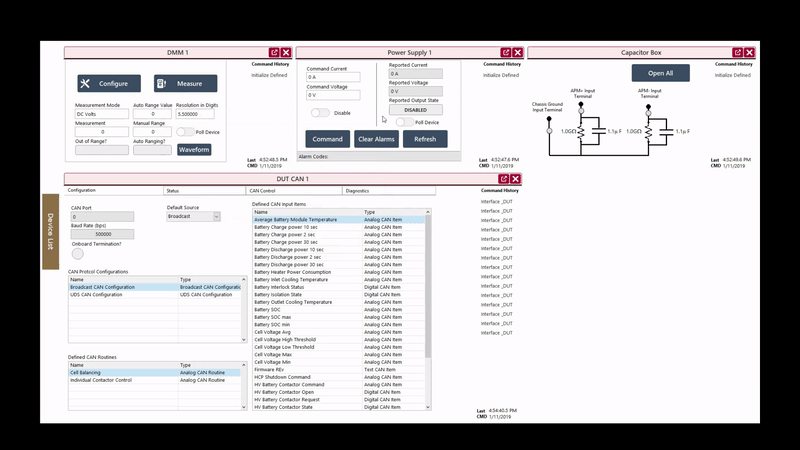Toggle Poll Device in Power Supply 1

(404, 122)
